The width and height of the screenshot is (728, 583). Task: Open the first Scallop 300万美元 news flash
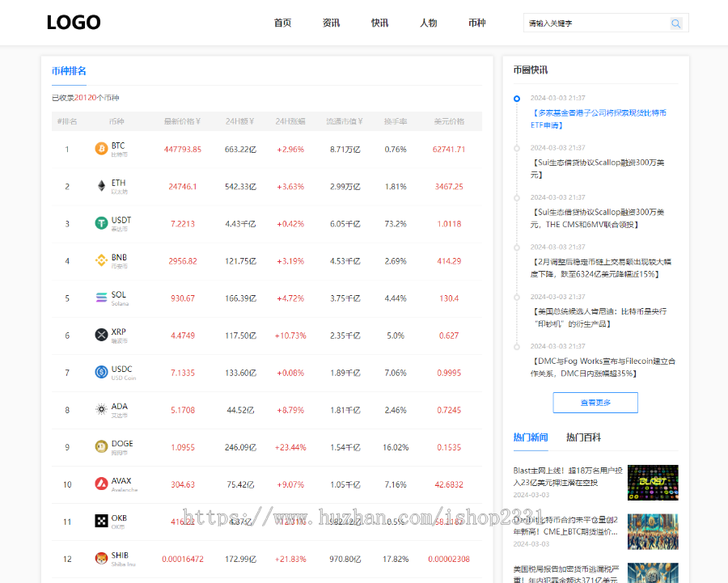tap(598, 168)
